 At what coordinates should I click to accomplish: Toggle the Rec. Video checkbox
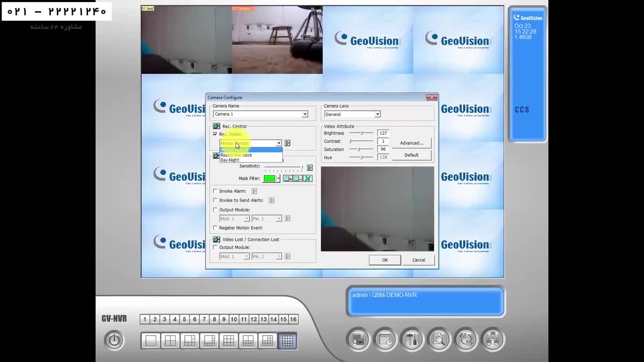(x=215, y=134)
